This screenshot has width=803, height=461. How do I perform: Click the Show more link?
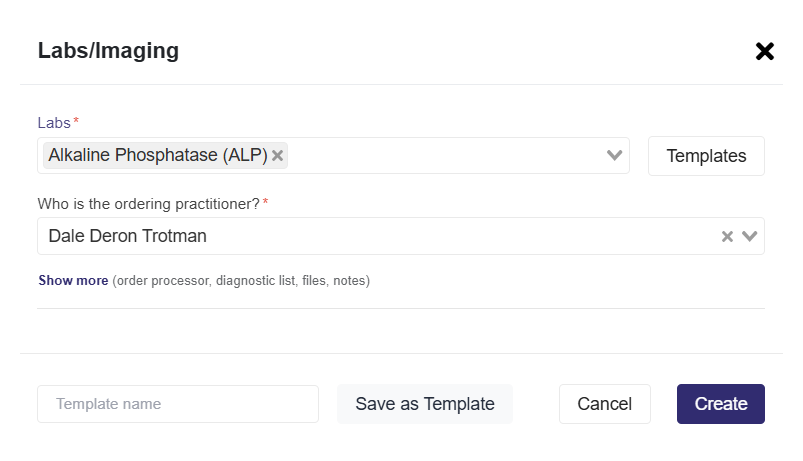73,281
